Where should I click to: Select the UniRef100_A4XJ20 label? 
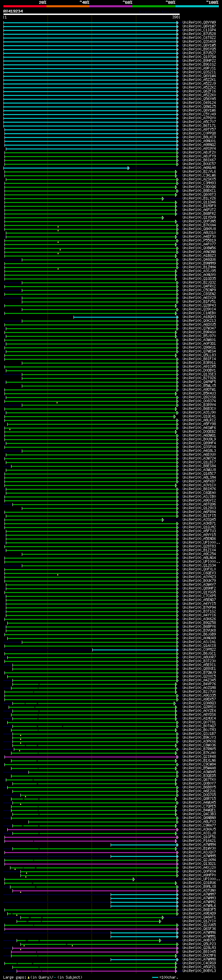pos(199,867)
